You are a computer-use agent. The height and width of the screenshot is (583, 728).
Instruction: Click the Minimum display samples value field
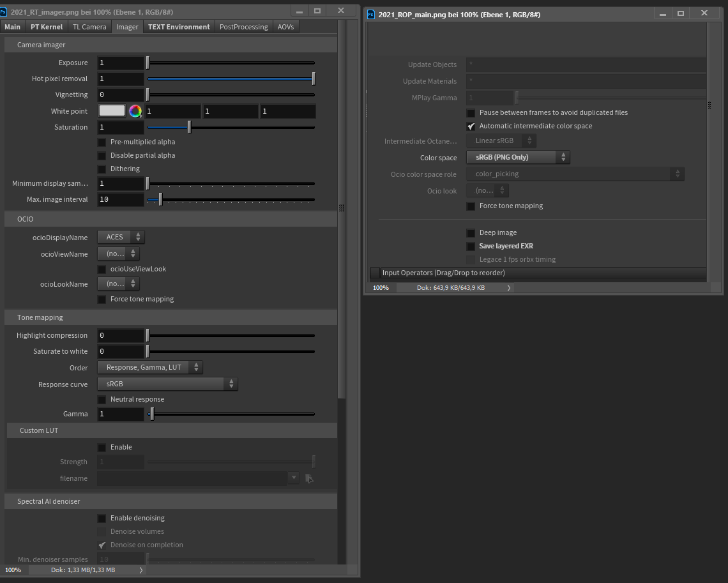[121, 183]
